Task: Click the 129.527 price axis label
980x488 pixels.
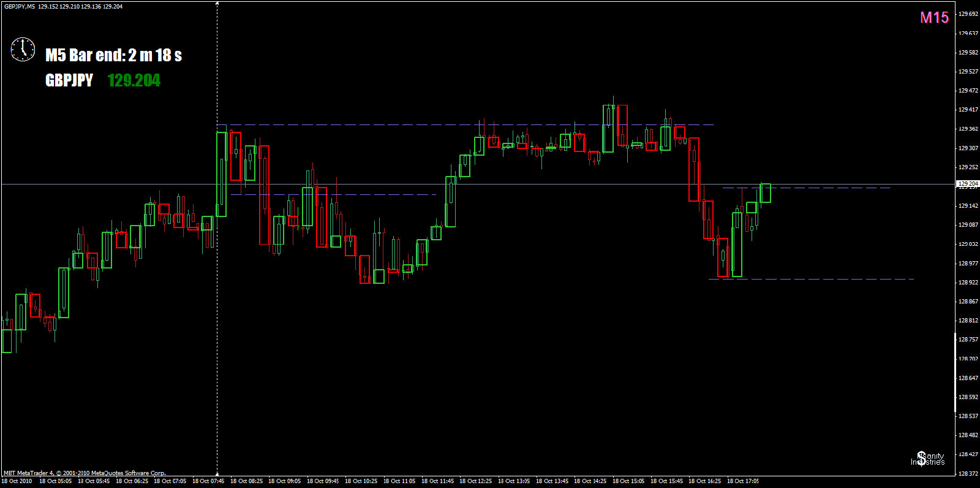Action: point(968,71)
